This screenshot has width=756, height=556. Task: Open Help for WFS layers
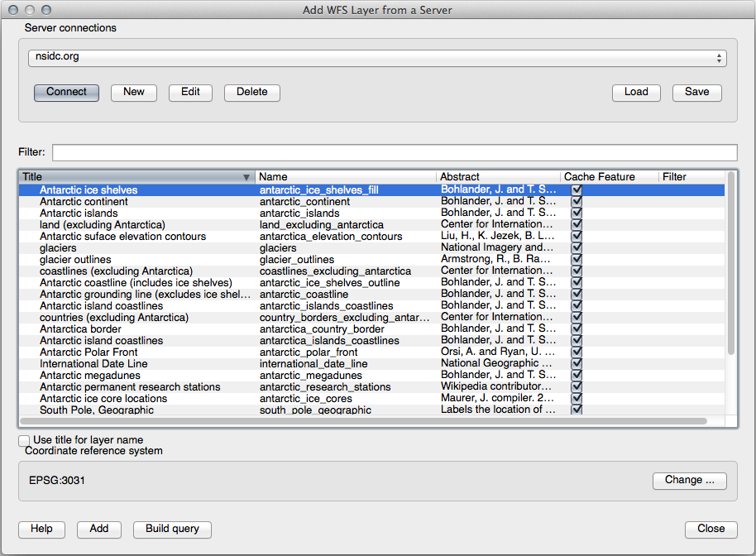pos(41,529)
